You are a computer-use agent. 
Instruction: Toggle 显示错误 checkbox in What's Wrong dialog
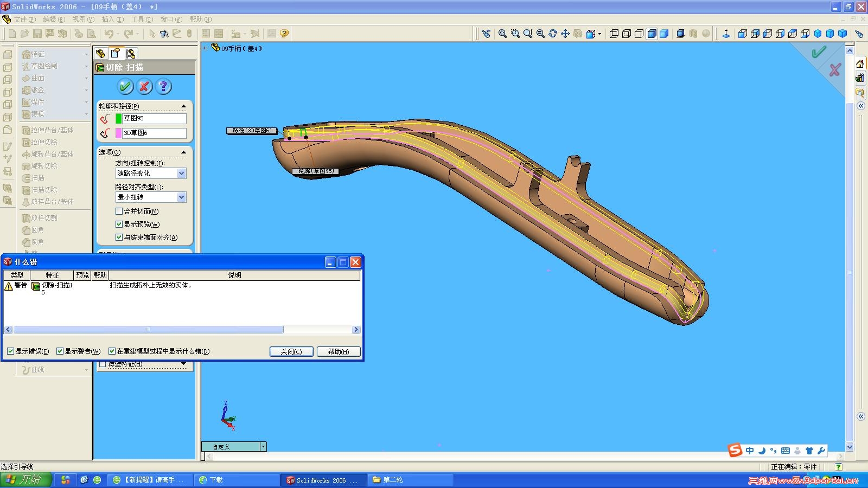pos(10,351)
